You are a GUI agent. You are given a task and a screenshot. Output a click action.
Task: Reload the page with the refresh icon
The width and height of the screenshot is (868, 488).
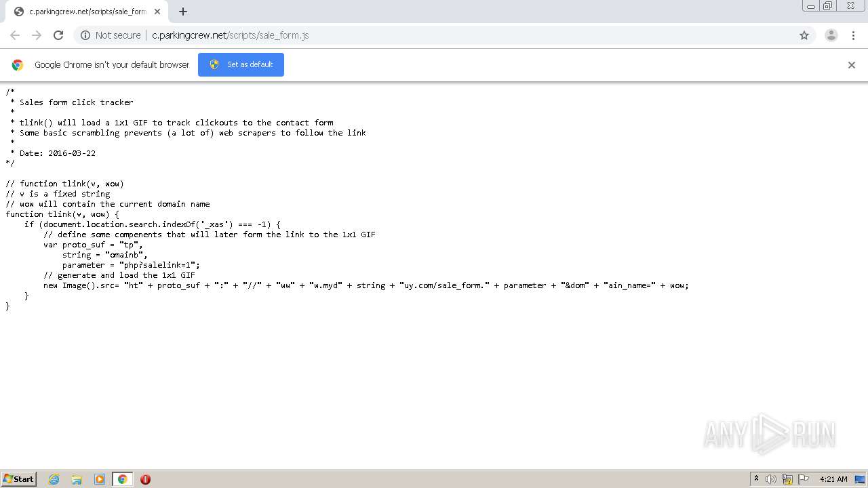58,35
